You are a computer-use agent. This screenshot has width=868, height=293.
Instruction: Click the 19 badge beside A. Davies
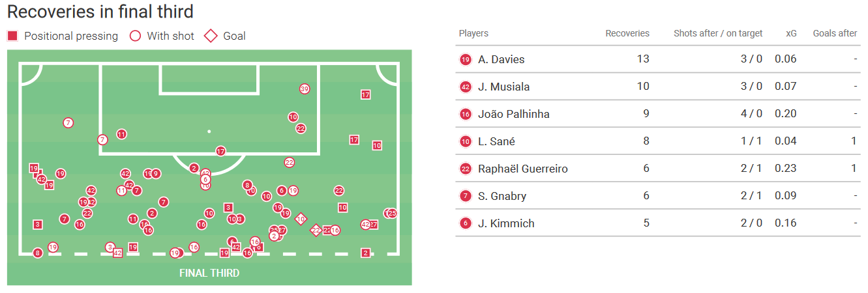point(465,59)
